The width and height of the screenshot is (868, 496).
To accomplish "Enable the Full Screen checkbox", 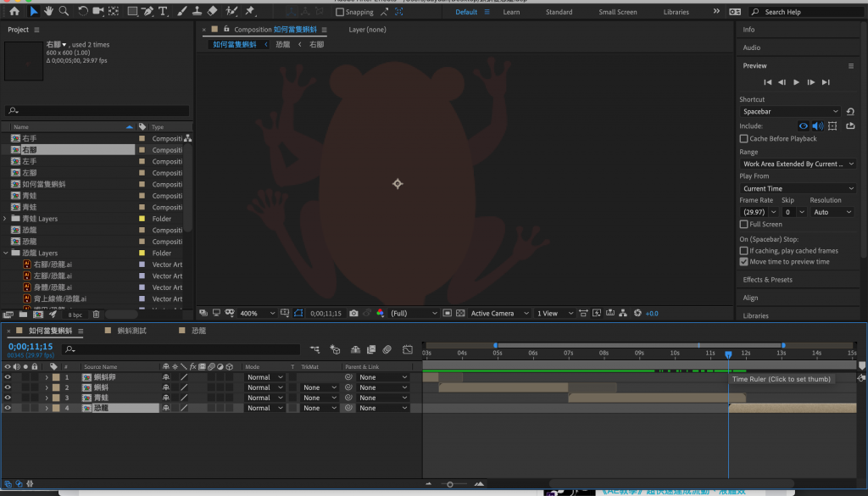I will point(744,224).
